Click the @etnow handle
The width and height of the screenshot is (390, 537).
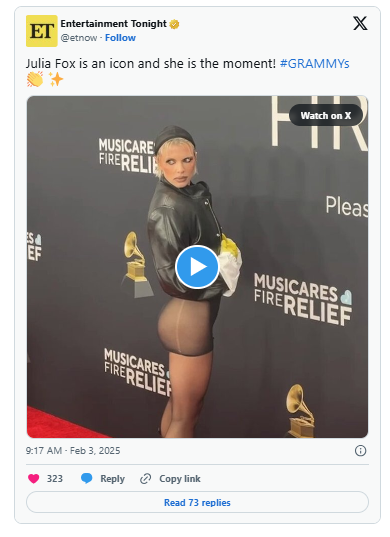[79, 38]
